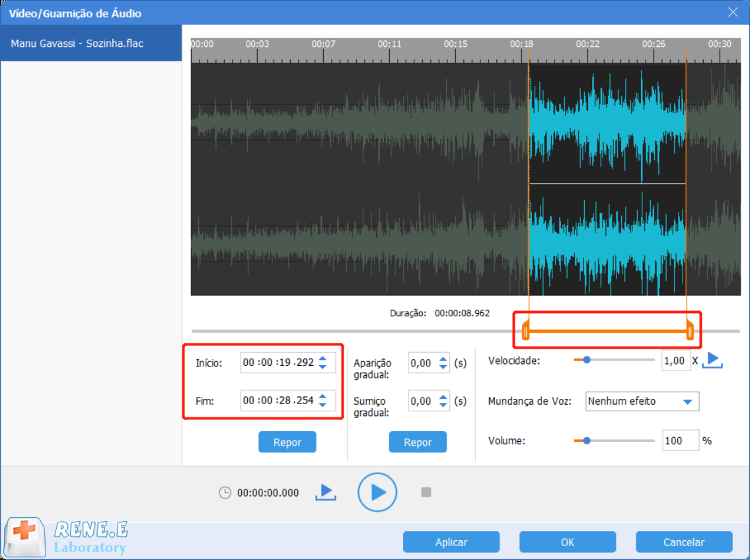Select Manu Gavassi - Sozinha.flac file

click(x=91, y=43)
